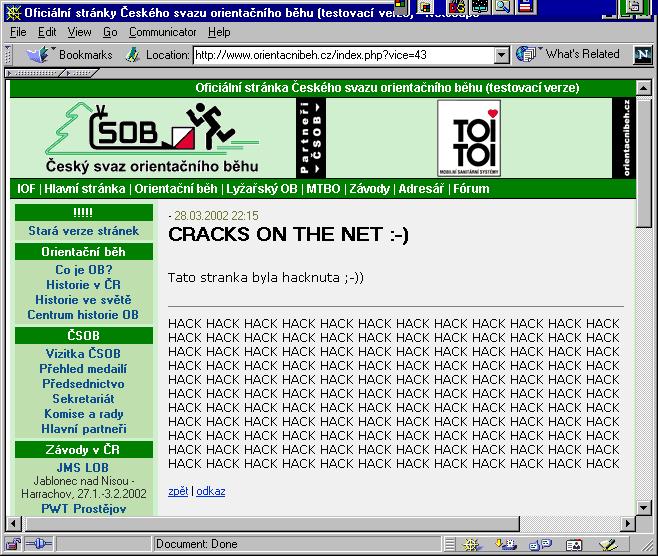Open the View menu
Screen dimensions: 658x556
tap(79, 32)
